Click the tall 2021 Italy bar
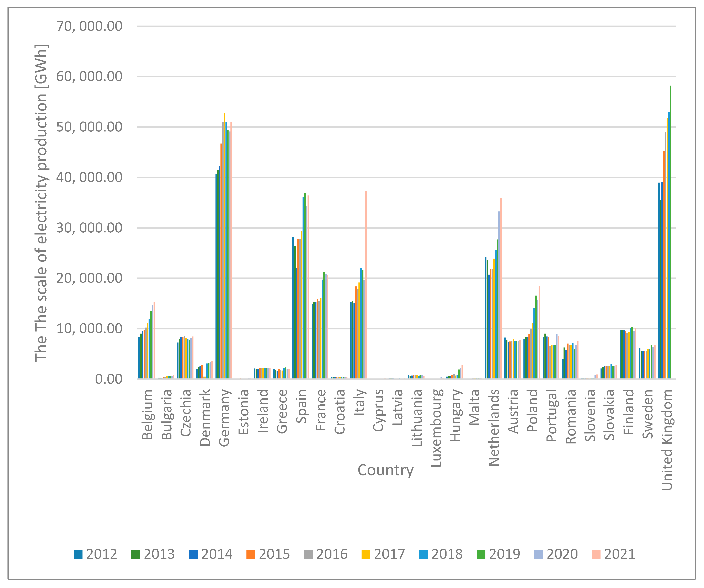704x588 pixels. 366,285
